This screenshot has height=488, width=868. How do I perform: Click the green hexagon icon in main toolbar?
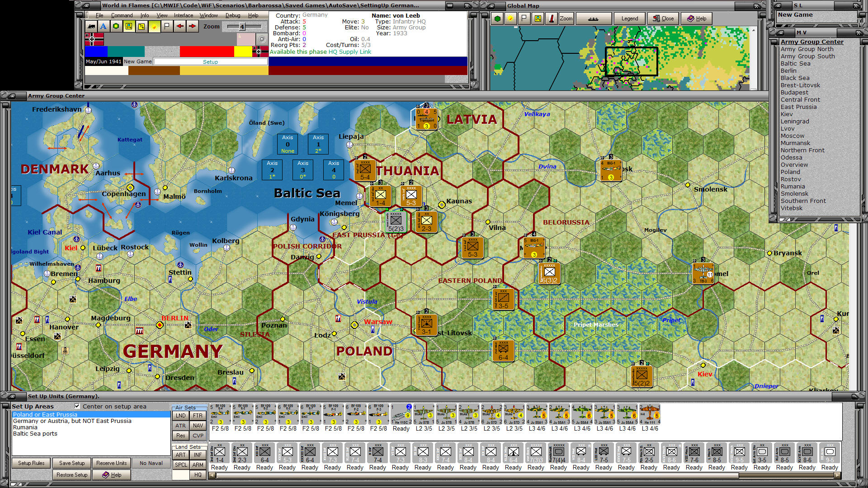click(x=116, y=26)
